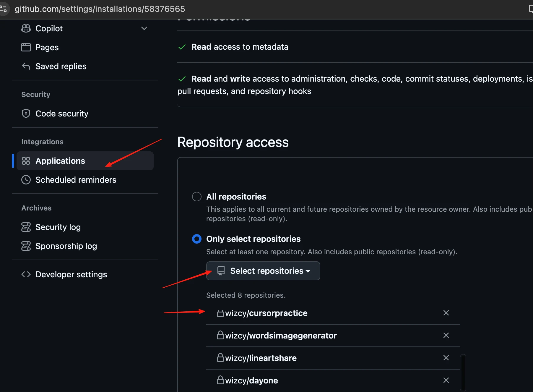Remove wizcy/dayone from selection
This screenshot has width=533, height=392.
click(446, 380)
